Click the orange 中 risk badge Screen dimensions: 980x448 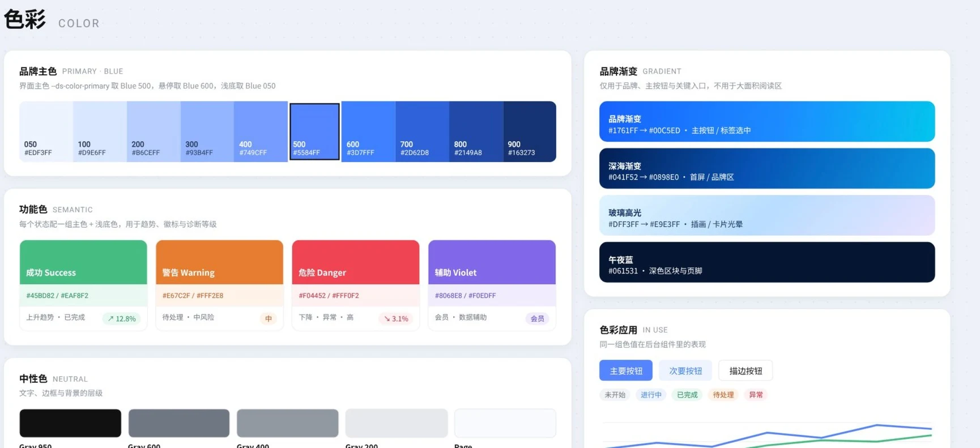(269, 318)
